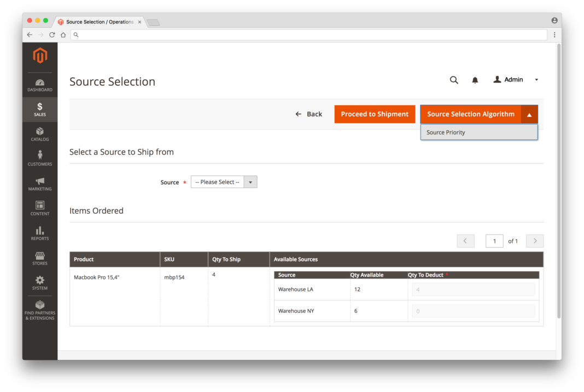
Task: Collapse the Source Selection Algorithm dropdown
Action: (529, 114)
